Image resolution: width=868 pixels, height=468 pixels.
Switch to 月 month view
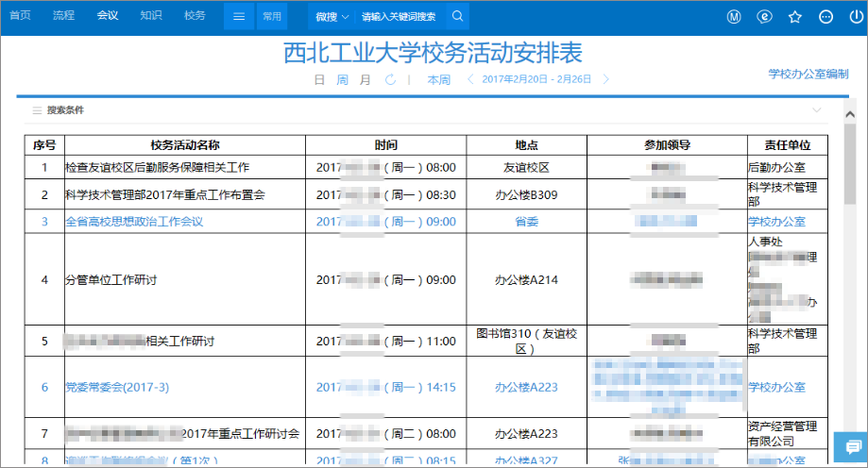(365, 79)
